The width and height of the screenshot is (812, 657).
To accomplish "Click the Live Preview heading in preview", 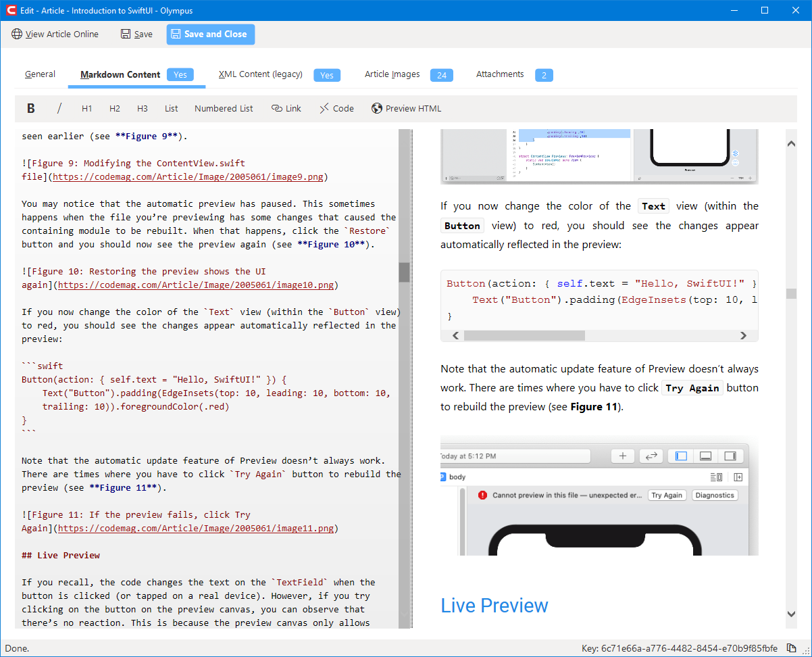I will coord(494,606).
